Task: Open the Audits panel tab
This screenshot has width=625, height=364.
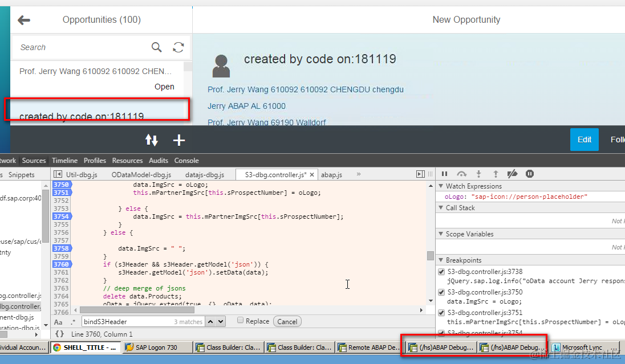Action: (x=158, y=161)
